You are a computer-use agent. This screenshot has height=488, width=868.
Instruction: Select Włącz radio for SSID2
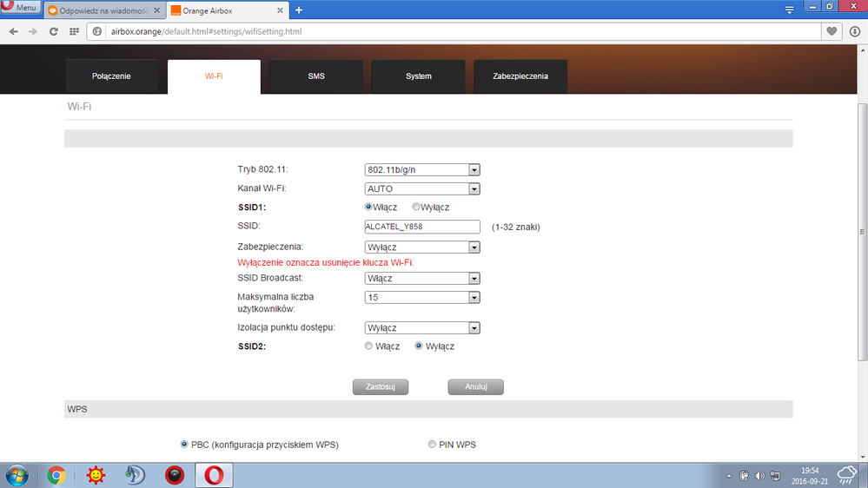pyautogui.click(x=369, y=346)
